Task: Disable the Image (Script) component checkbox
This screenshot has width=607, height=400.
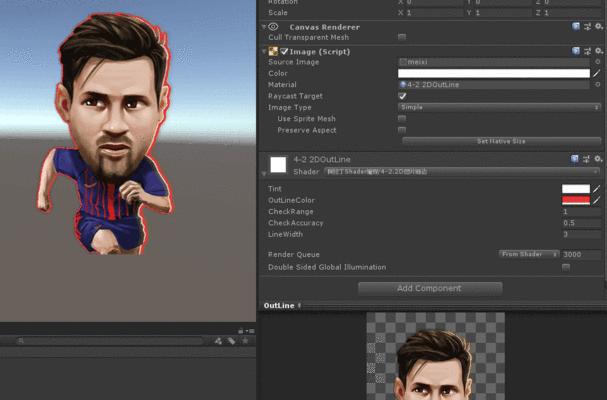Action: click(x=285, y=51)
